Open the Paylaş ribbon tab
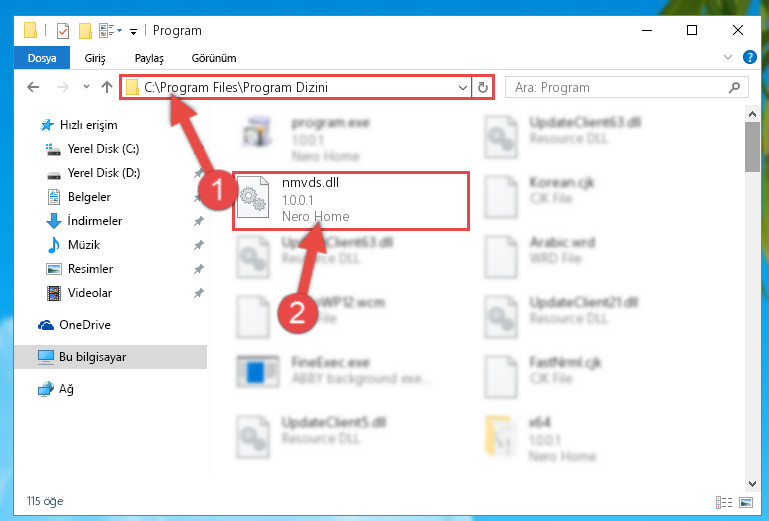This screenshot has width=769, height=521. point(149,58)
